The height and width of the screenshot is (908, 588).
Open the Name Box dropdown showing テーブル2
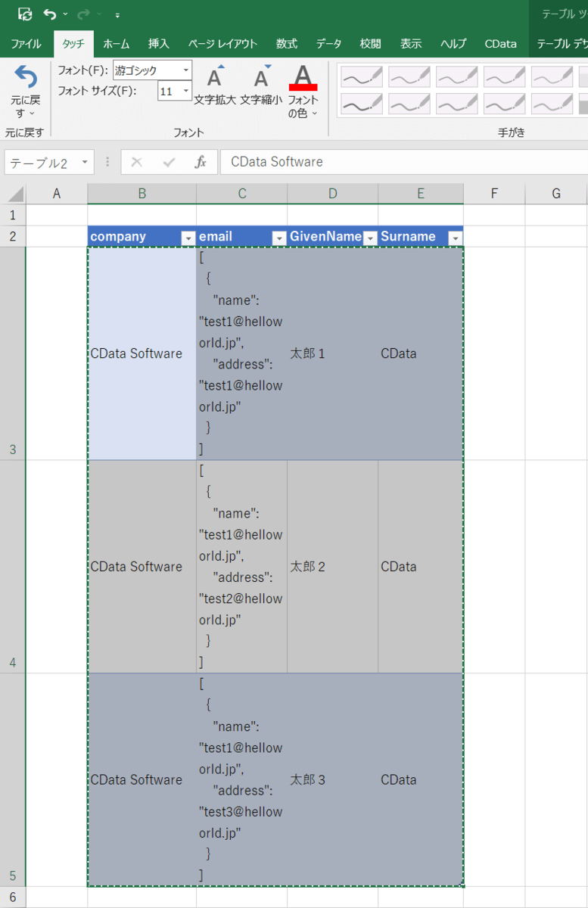86,163
